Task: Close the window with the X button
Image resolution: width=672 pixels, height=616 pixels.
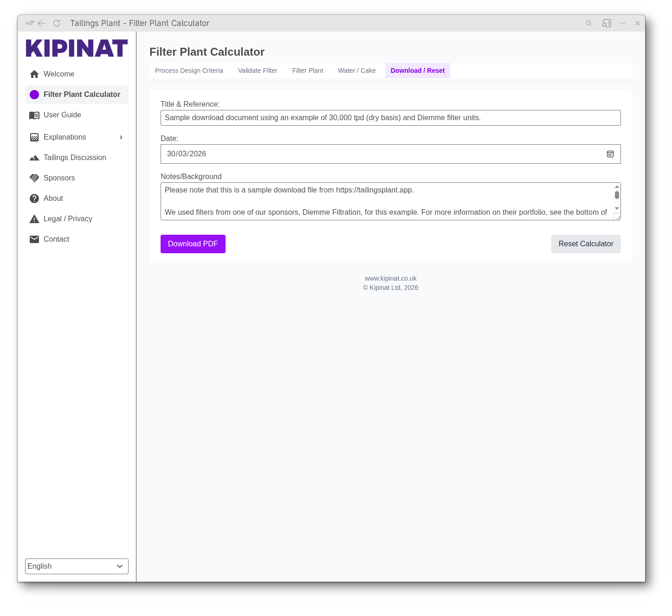Action: pyautogui.click(x=638, y=23)
